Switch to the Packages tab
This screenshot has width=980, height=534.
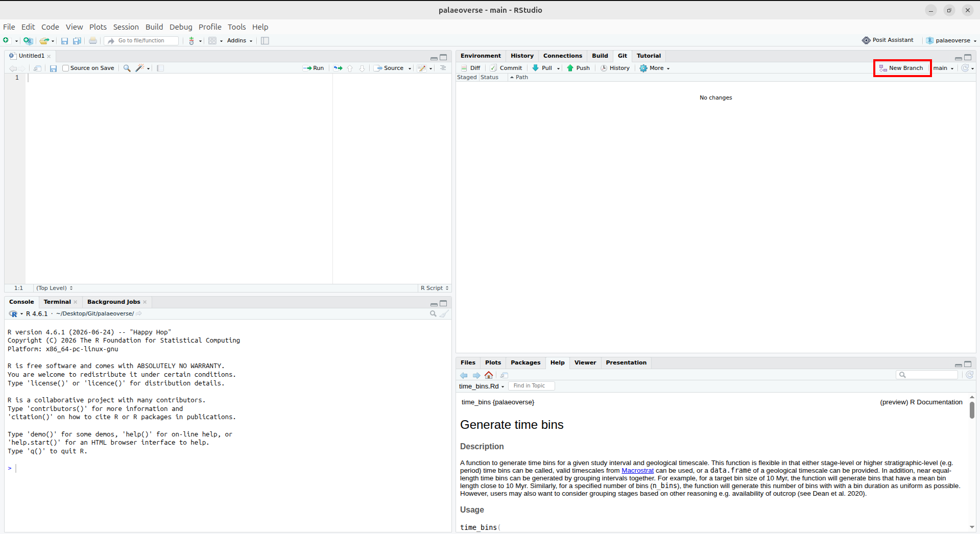(x=525, y=363)
